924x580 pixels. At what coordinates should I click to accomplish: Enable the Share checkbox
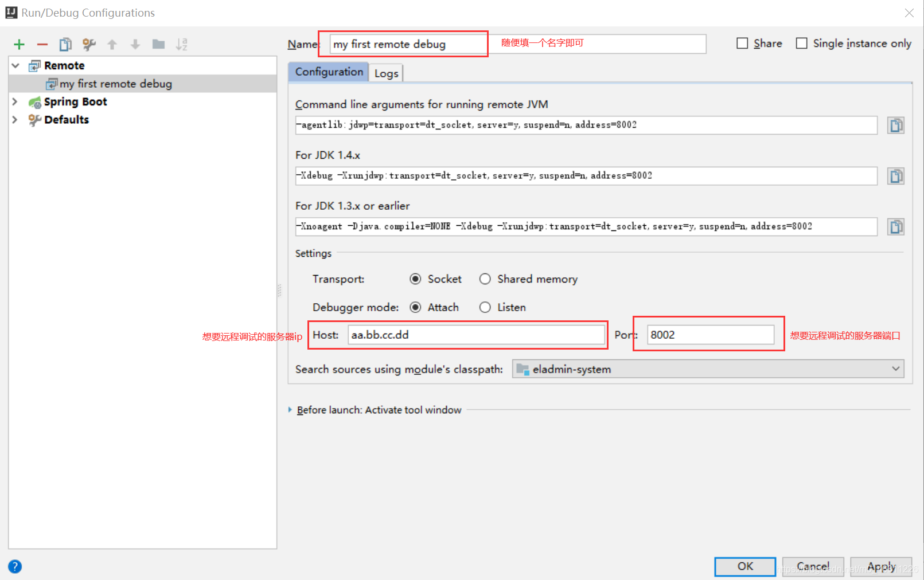[743, 43]
